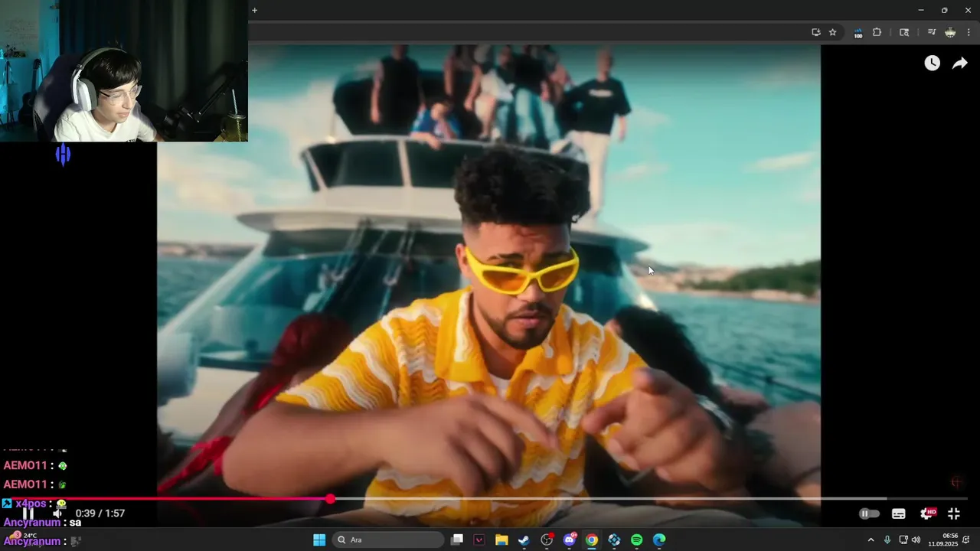Image resolution: width=980 pixels, height=551 pixels.
Task: Open Microsoft Edge from the taskbar
Action: [659, 540]
